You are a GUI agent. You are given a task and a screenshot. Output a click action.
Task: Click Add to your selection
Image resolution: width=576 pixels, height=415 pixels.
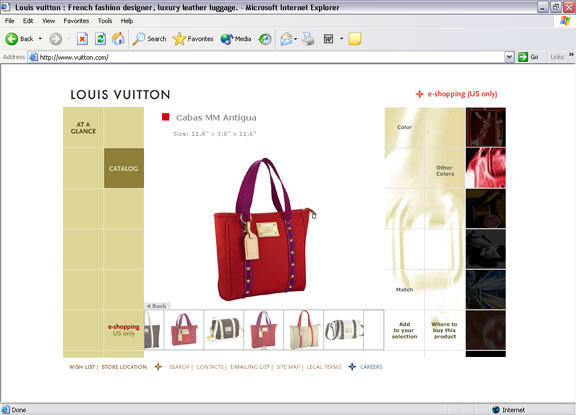[404, 330]
